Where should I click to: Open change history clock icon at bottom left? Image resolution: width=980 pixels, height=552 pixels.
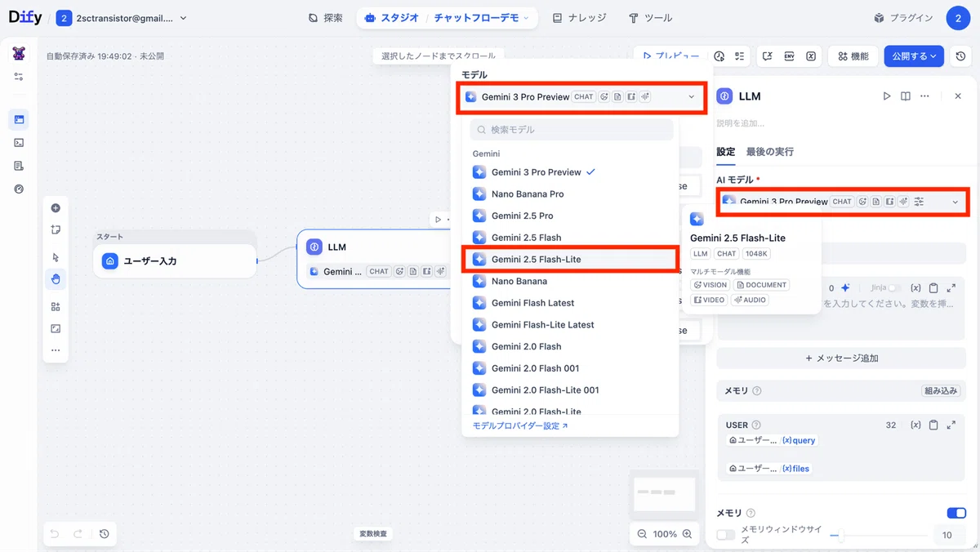tap(105, 534)
